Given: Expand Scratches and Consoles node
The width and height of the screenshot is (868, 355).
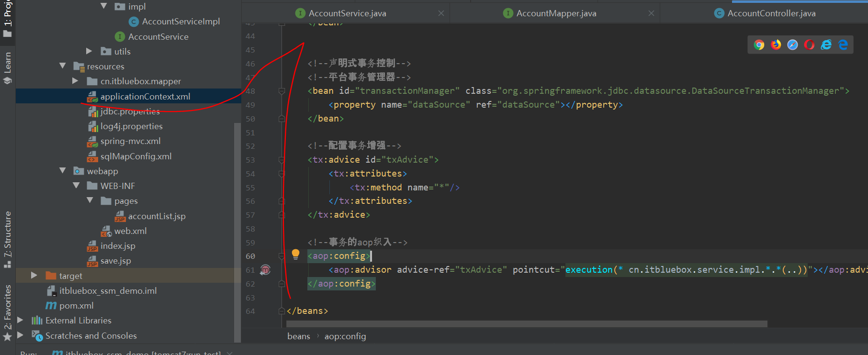Looking at the screenshot, I should 20,335.
